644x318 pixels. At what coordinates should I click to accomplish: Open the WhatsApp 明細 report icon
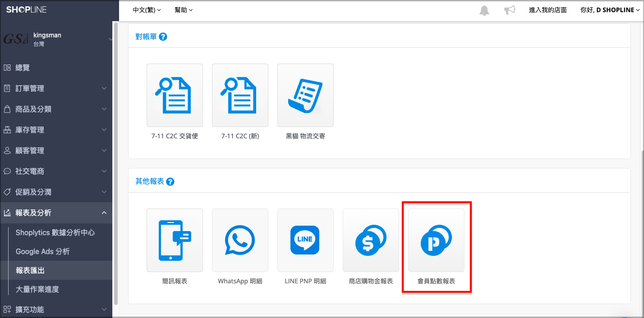(240, 240)
